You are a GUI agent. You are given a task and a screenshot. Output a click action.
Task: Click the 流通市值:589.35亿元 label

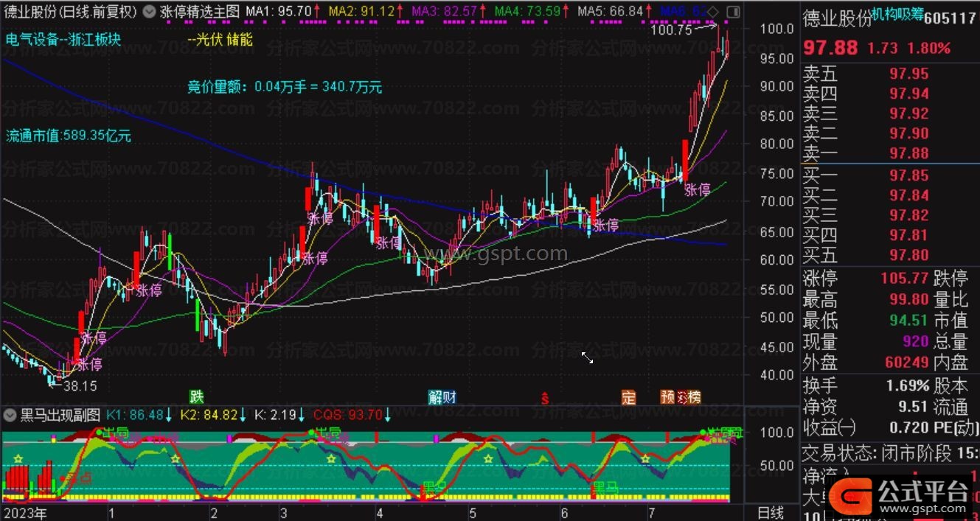tap(68, 136)
